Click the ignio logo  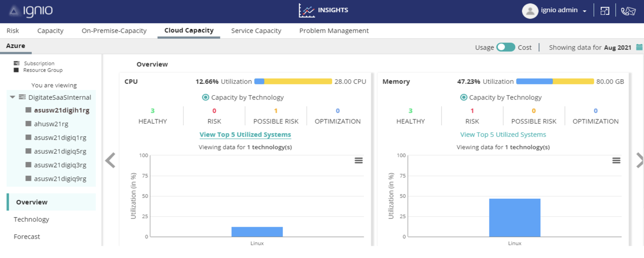click(x=31, y=11)
